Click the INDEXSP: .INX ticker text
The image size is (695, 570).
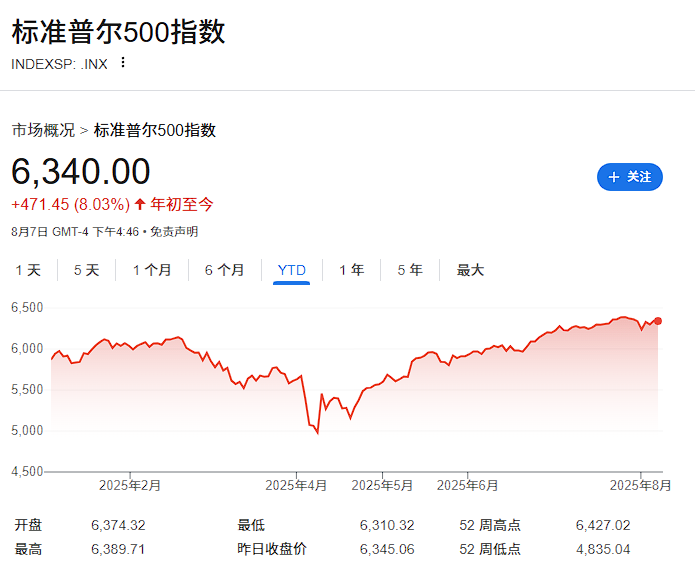pyautogui.click(x=59, y=64)
